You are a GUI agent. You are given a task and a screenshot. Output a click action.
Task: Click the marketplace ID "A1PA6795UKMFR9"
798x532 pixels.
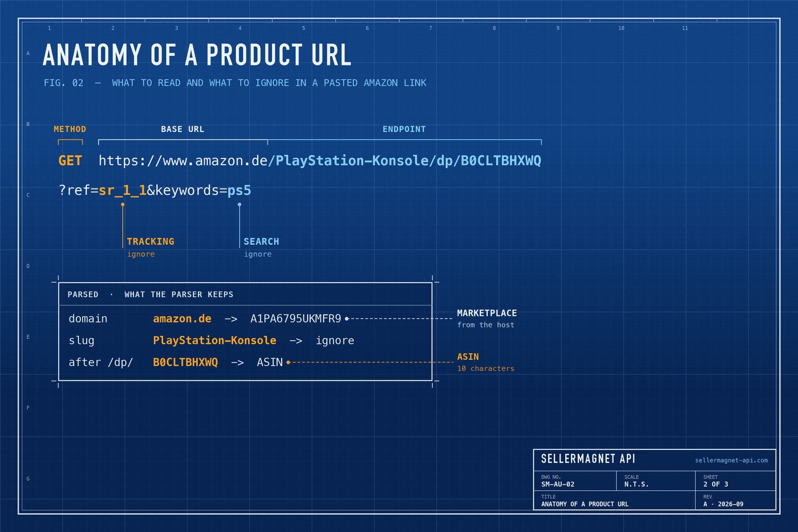click(x=296, y=318)
